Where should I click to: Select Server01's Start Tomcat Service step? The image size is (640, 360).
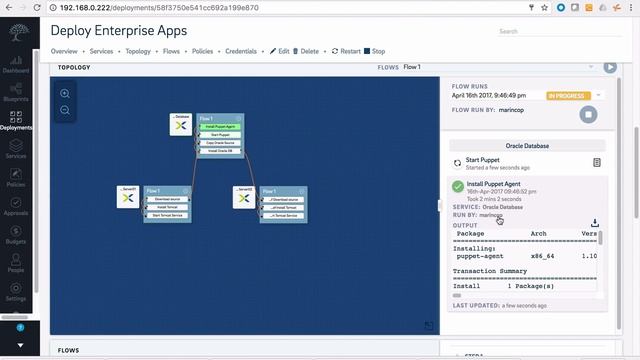[x=167, y=215]
